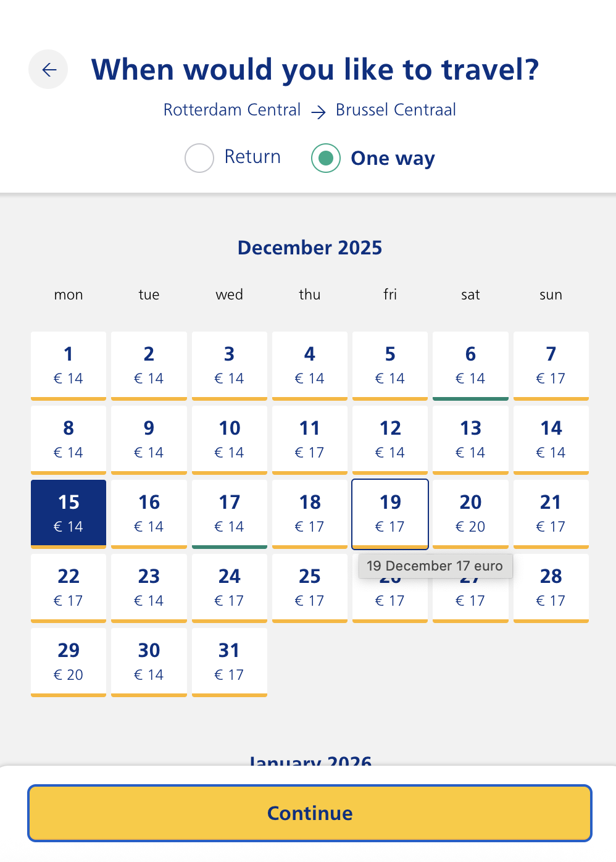This screenshot has height=862, width=616.
Task: Click December 9 in the calendar
Action: click(x=149, y=439)
